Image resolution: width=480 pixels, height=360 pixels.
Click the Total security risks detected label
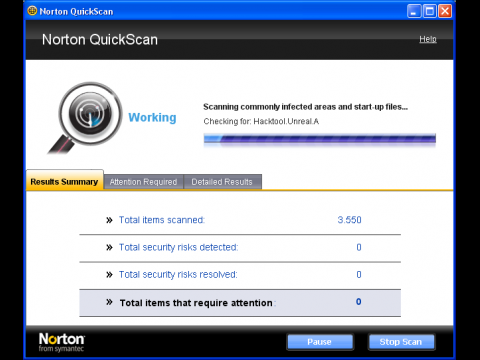coord(179,247)
